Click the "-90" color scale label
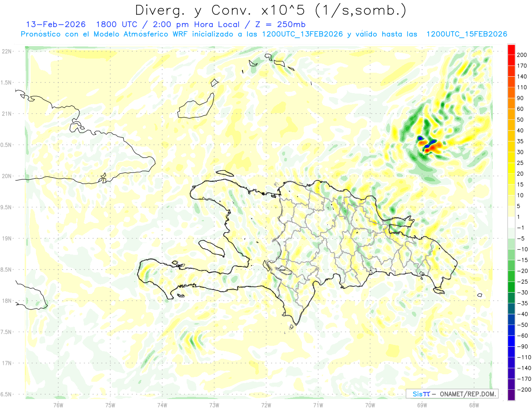Image resolution: width=532 pixels, height=411 pixels. 522,347
